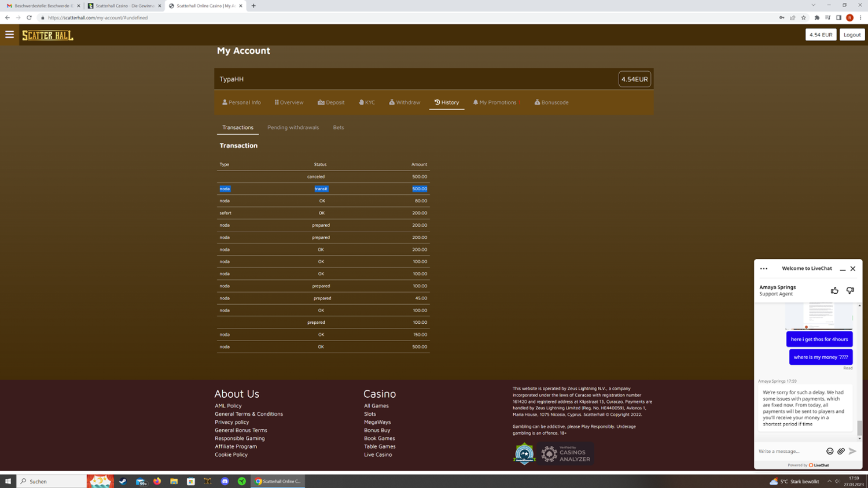Viewport: 868px width, 488px height.
Task: Click the LiveChat conversation scrollbar
Action: [860, 428]
